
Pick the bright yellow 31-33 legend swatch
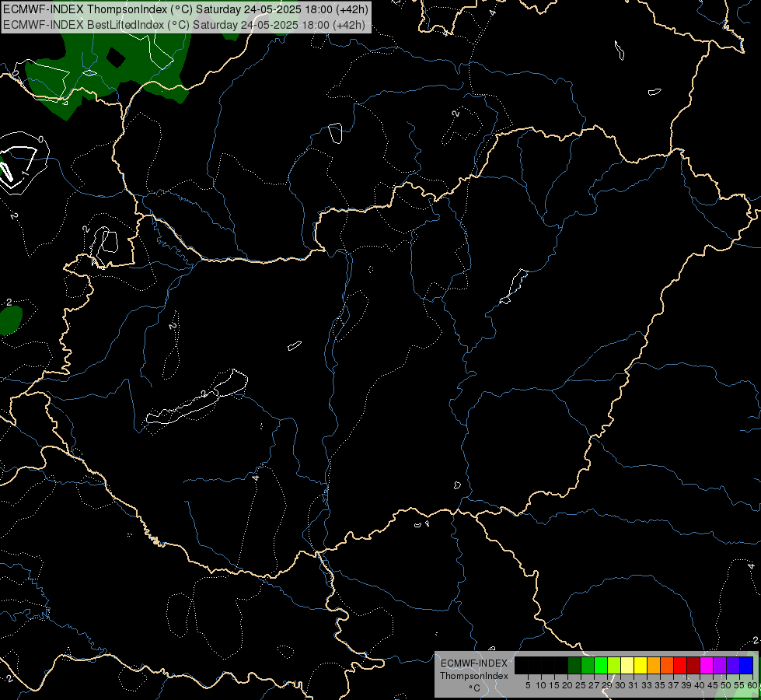coord(641,665)
